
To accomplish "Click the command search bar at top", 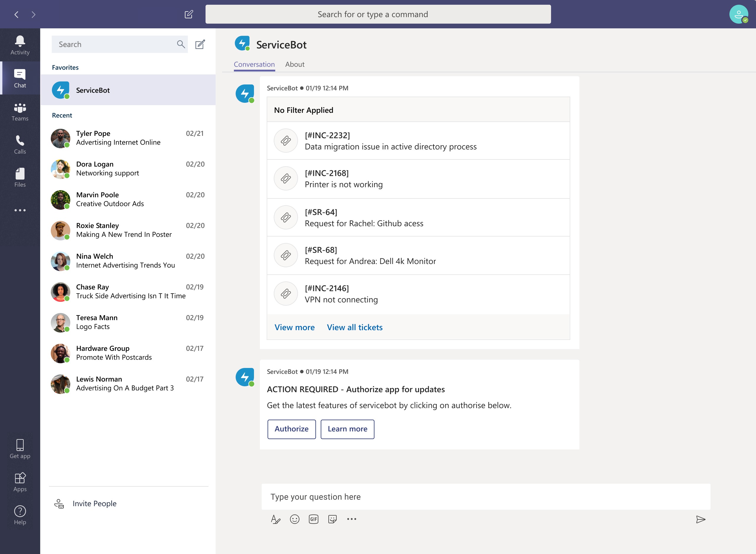I will coord(378,14).
